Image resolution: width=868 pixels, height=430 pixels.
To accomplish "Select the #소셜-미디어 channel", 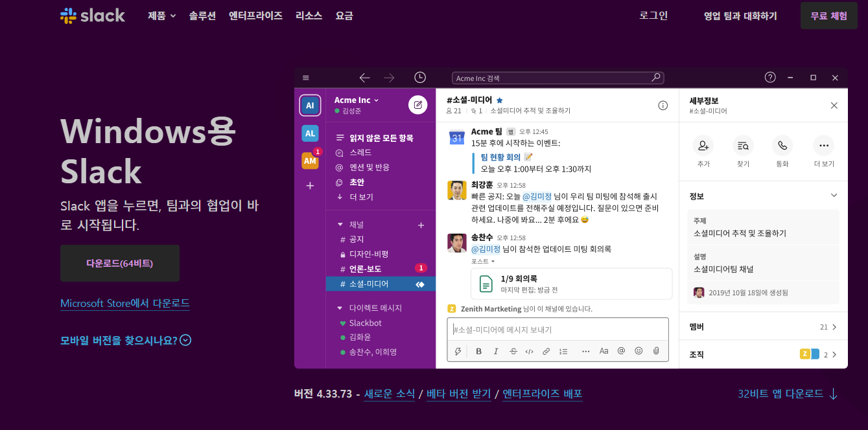I will pyautogui.click(x=381, y=284).
